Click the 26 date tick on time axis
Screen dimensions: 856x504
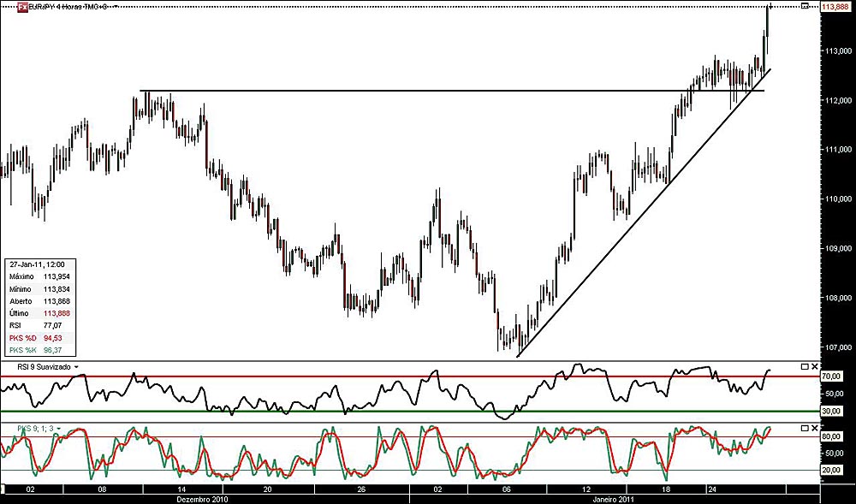tap(361, 489)
